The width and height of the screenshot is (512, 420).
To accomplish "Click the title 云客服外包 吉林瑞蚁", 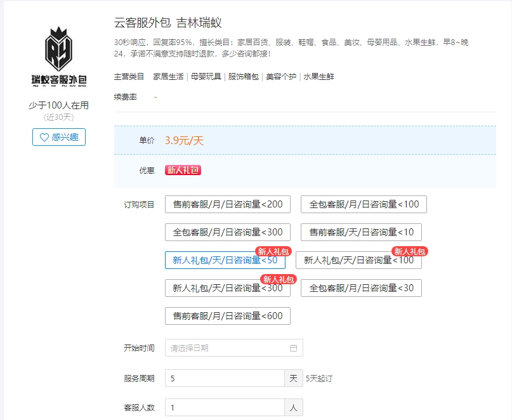I will click(168, 23).
